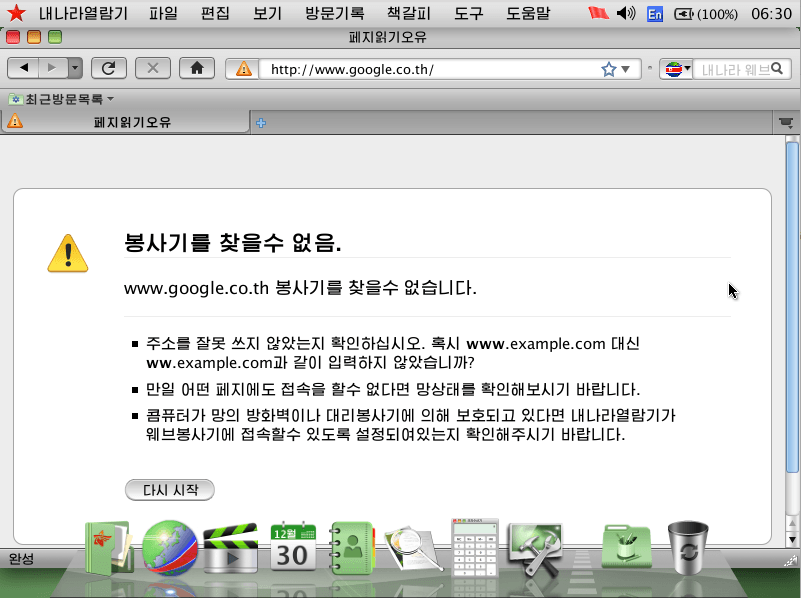Open the 방문기록 menu
This screenshot has height=598, width=801.
(335, 13)
